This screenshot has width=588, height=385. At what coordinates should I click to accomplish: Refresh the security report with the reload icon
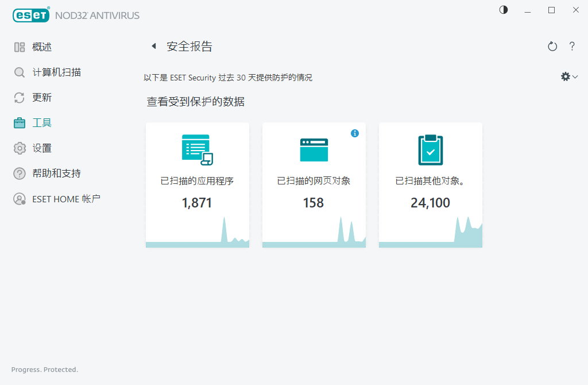pyautogui.click(x=552, y=46)
